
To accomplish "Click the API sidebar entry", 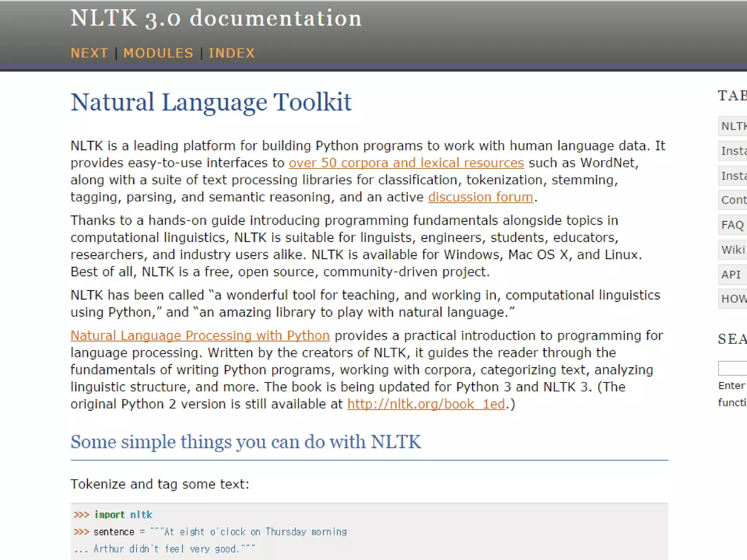I will click(x=732, y=275).
